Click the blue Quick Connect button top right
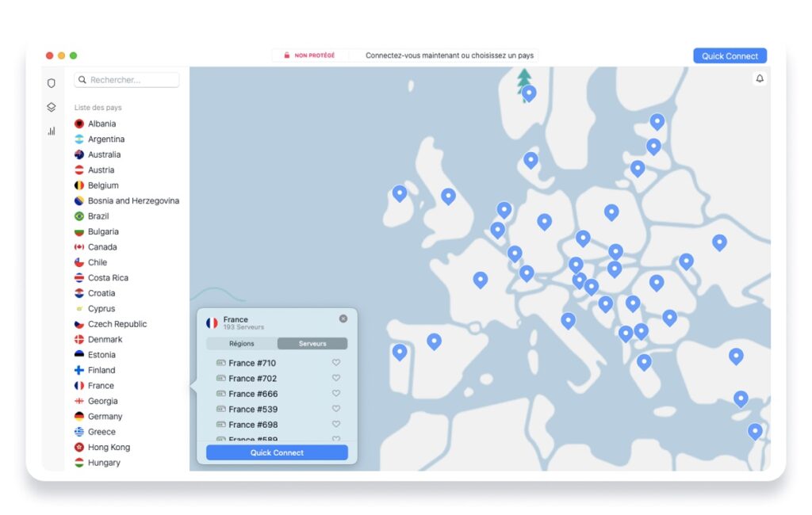 coord(730,55)
